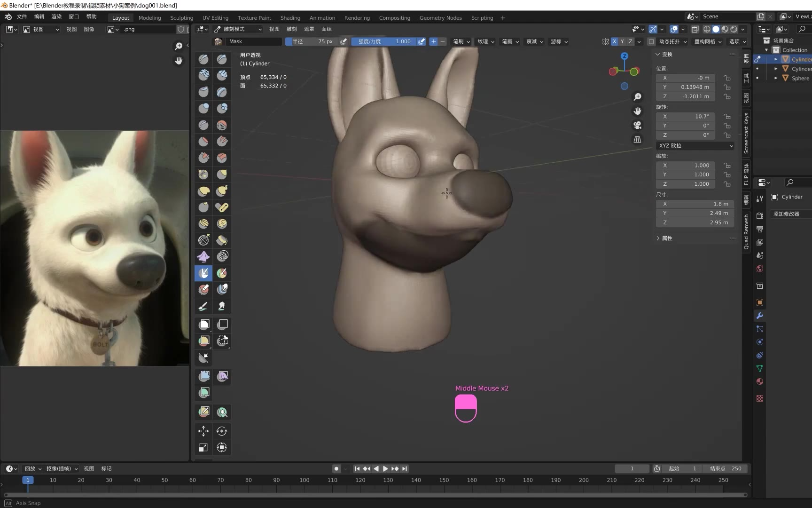Switch perspective/orthographic grid icon
The image size is (812, 508).
click(x=638, y=139)
